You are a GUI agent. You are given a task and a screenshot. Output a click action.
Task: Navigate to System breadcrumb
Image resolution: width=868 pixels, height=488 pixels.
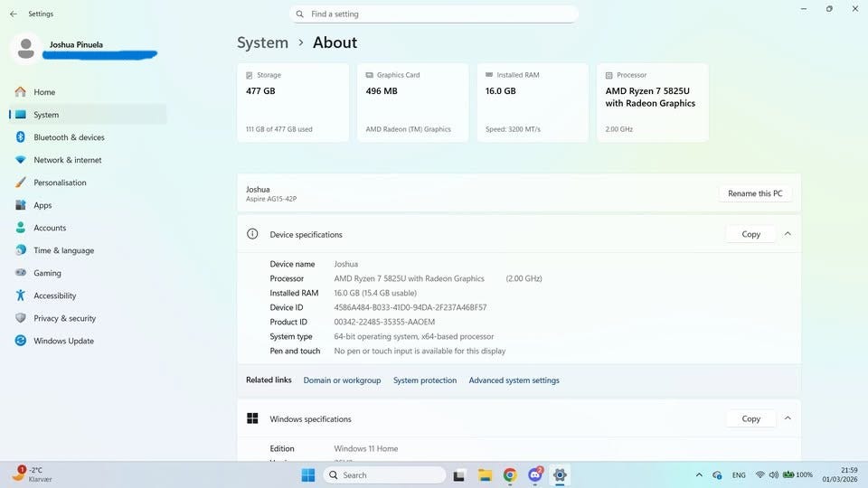pyautogui.click(x=262, y=42)
